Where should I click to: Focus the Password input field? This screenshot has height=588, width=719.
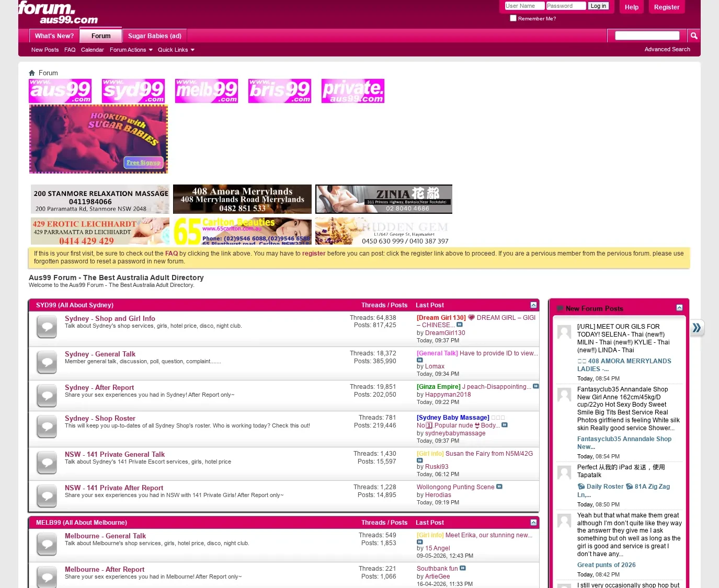(566, 6)
